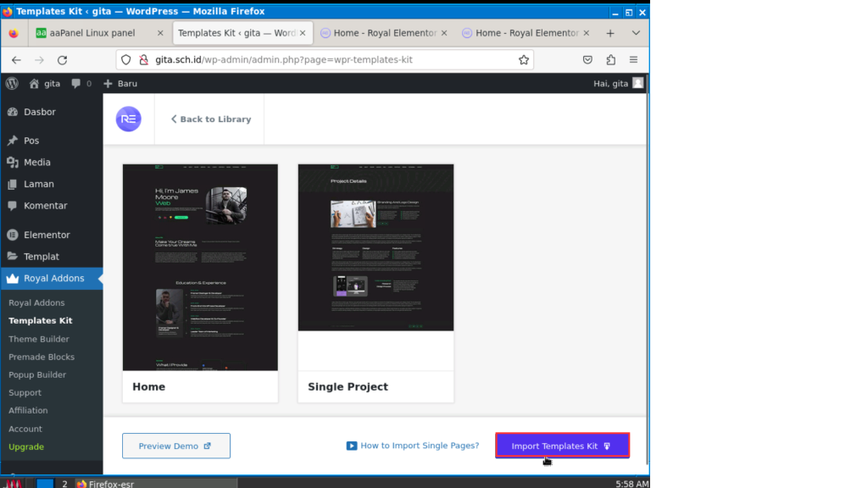This screenshot has height=488, width=868.
Task: Open Theme Builder submenu item
Action: point(38,339)
